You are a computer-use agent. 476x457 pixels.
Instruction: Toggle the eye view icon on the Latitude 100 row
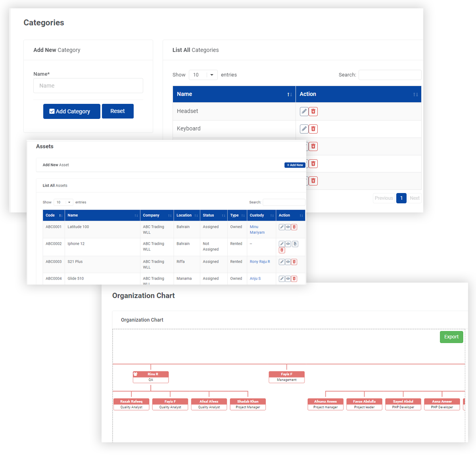pyautogui.click(x=288, y=227)
